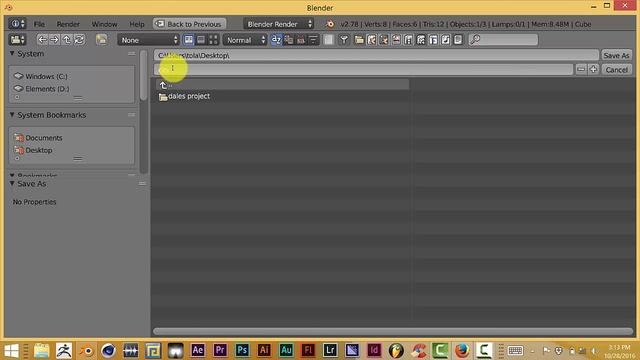Toggle showing hidden files

pyautogui.click(x=329, y=40)
